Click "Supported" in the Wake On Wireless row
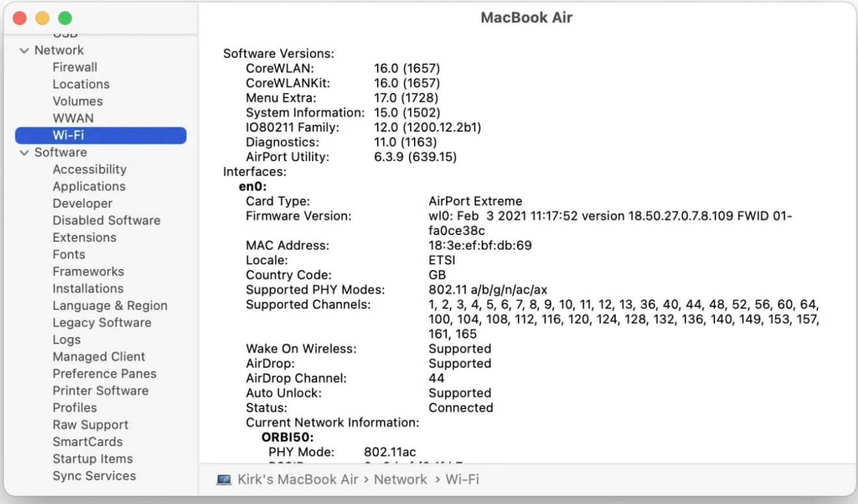Image resolution: width=858 pixels, height=504 pixels. (460, 349)
